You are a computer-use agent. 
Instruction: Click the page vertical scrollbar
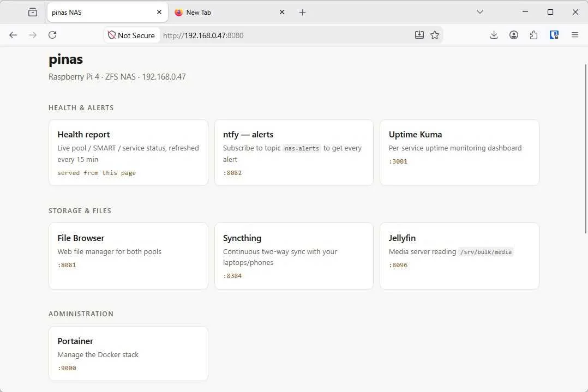pos(586,149)
